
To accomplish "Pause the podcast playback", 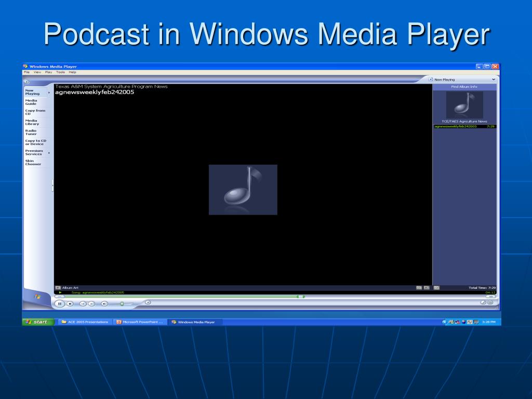I will [x=60, y=303].
